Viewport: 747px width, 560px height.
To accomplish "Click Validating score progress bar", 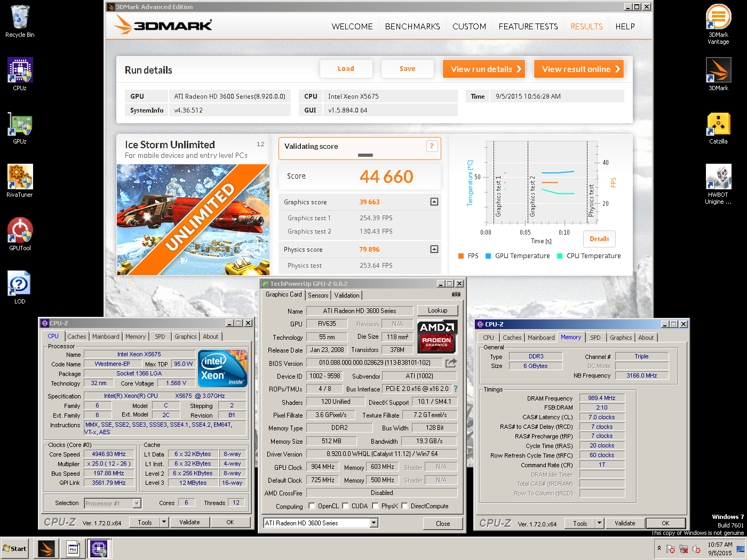I will click(365, 155).
